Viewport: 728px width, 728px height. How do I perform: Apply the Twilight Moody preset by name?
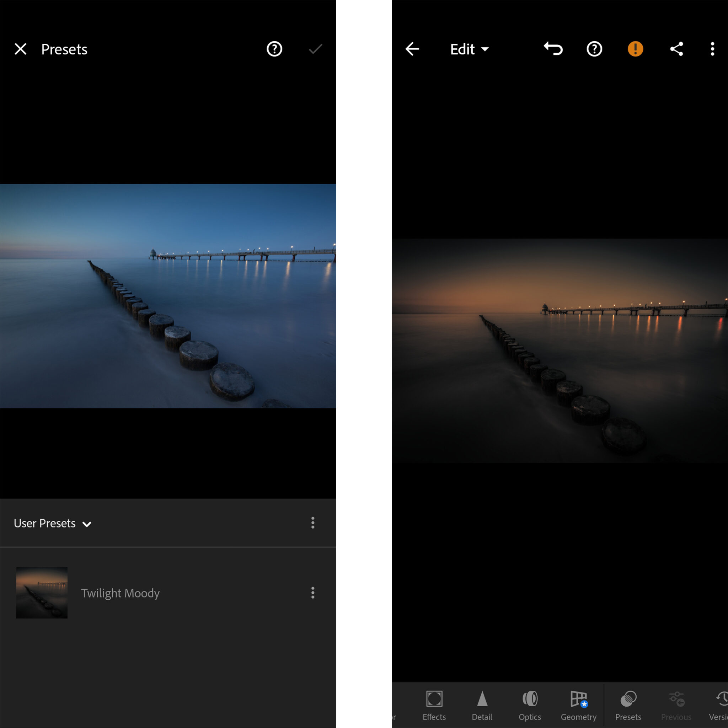click(120, 593)
